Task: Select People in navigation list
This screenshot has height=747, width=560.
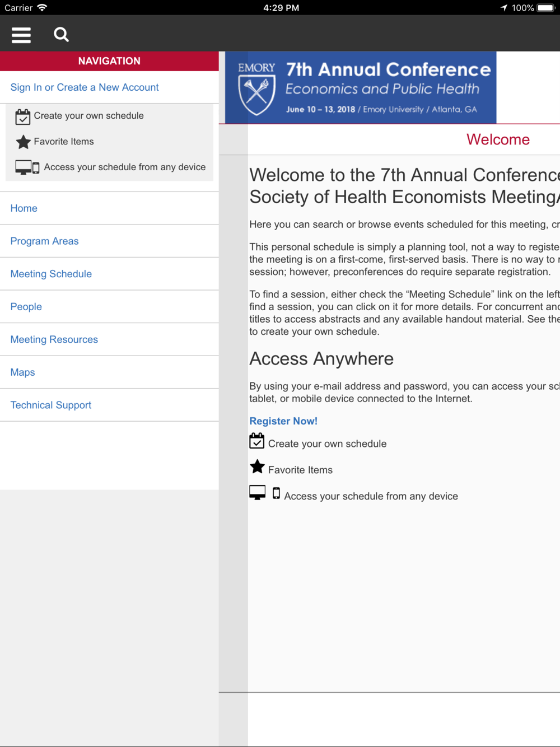Action: (x=109, y=307)
